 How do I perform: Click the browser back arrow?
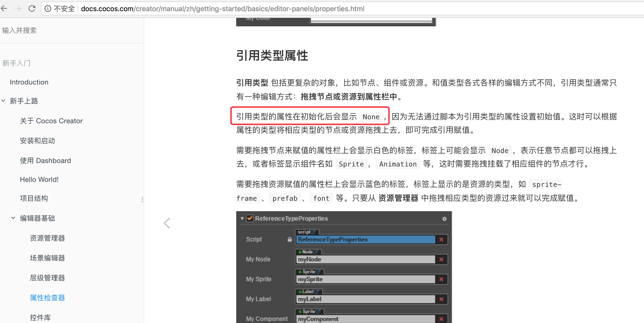pos(4,8)
